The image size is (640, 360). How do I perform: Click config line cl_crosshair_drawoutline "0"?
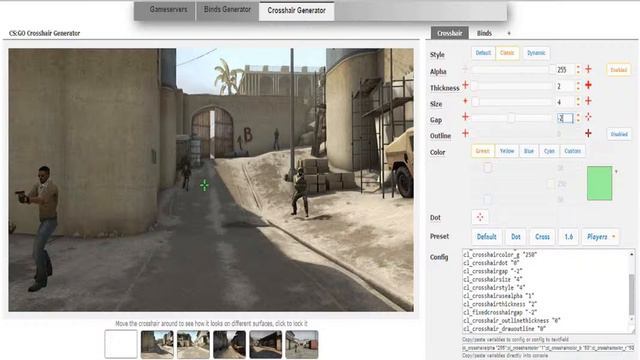click(x=504, y=329)
